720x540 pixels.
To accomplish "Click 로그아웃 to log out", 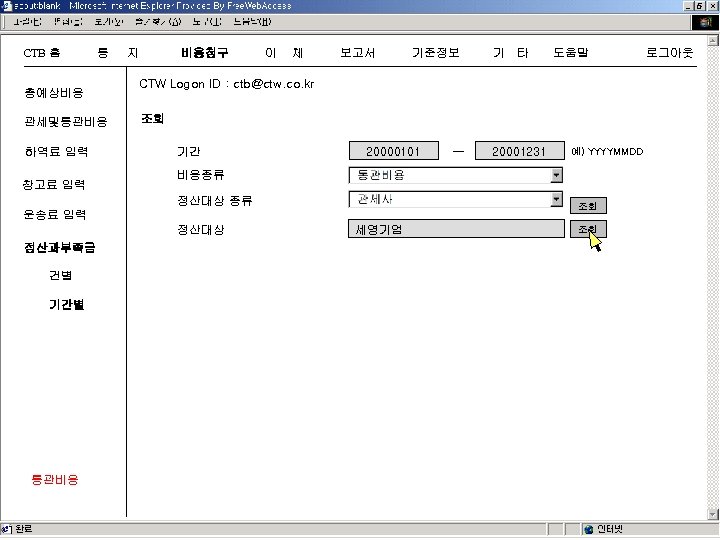I will click(x=669, y=53).
